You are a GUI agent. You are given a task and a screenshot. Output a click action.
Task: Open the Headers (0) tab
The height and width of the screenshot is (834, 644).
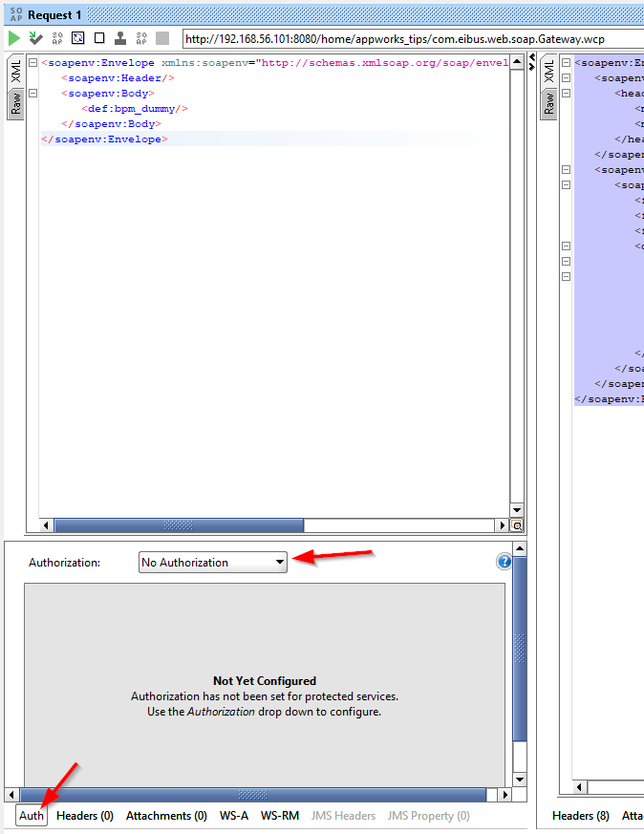(x=85, y=816)
